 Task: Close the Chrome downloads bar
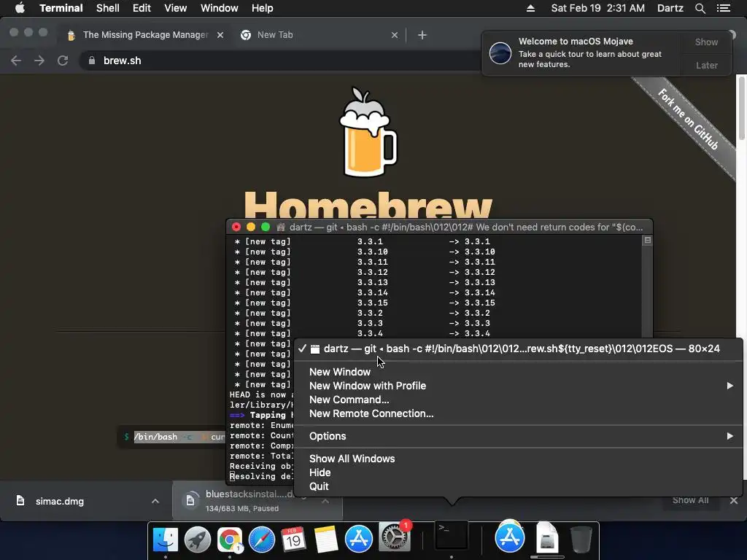pos(734,500)
